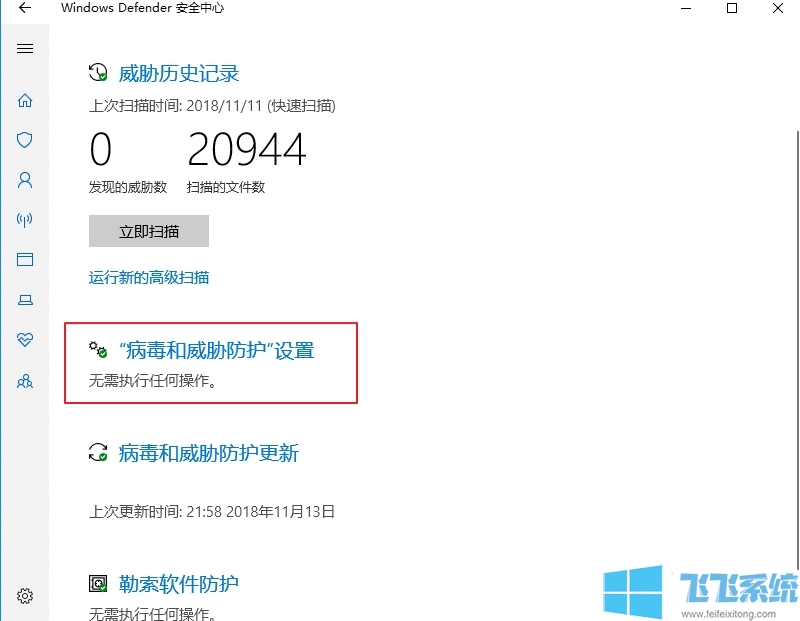Open App and browser control icon

(x=25, y=260)
